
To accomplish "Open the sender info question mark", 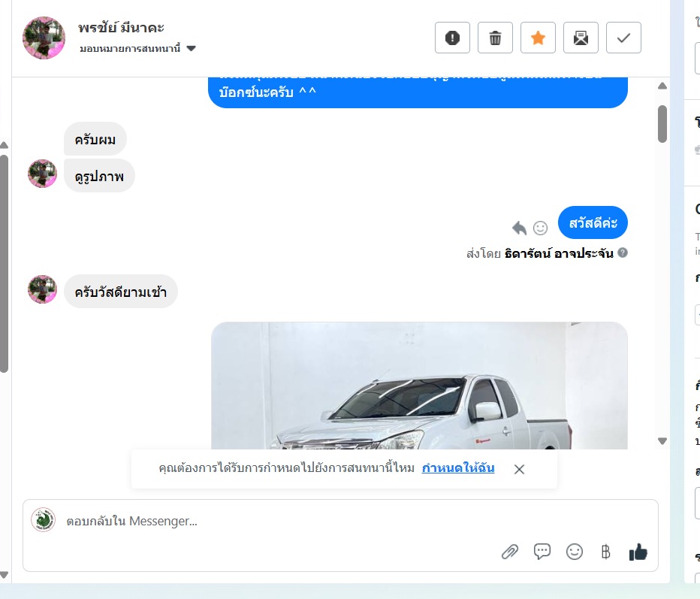I will pos(623,253).
